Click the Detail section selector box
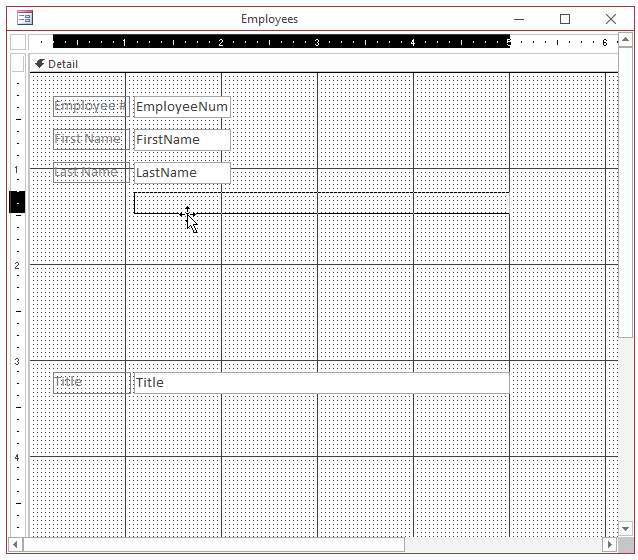Viewport: 638px width, 560px height. click(18, 63)
